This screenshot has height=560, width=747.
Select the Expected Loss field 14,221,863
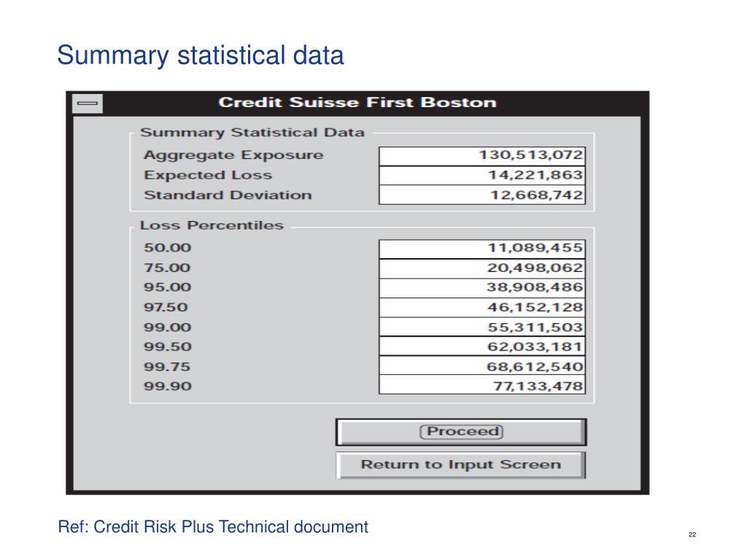pos(482,175)
